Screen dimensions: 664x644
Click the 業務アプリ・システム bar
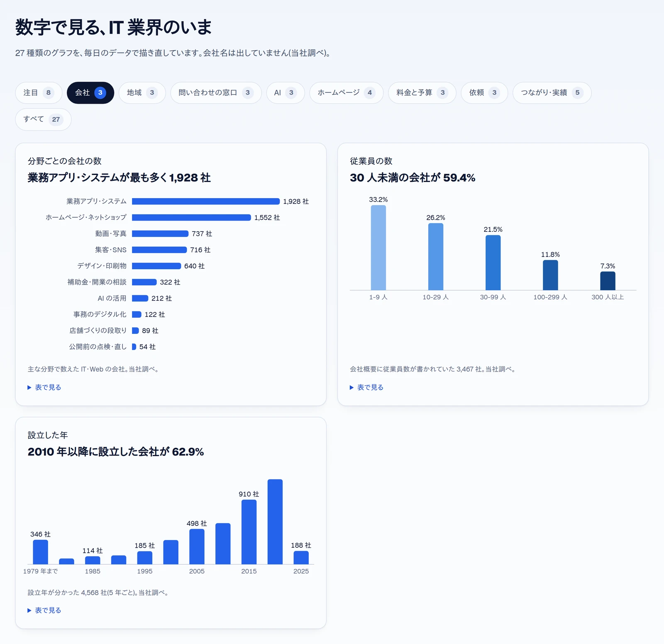coord(206,202)
